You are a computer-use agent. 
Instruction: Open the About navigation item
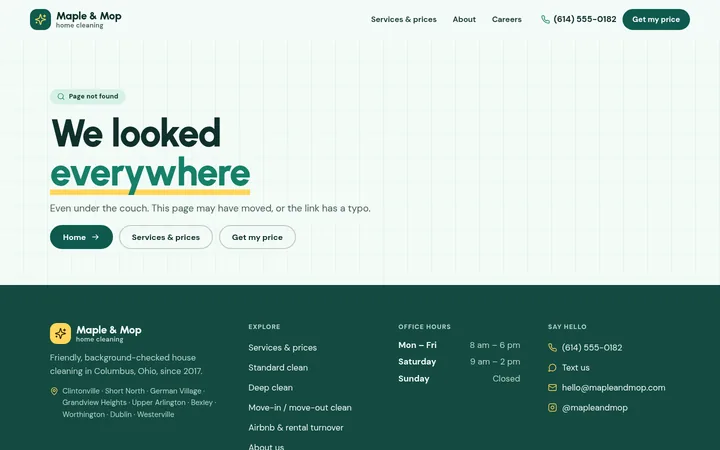(x=464, y=19)
